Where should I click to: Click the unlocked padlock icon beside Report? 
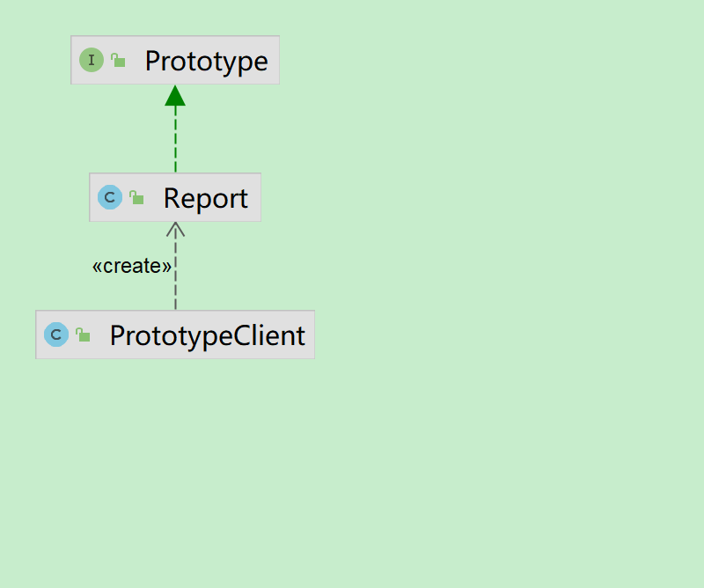[x=136, y=197]
